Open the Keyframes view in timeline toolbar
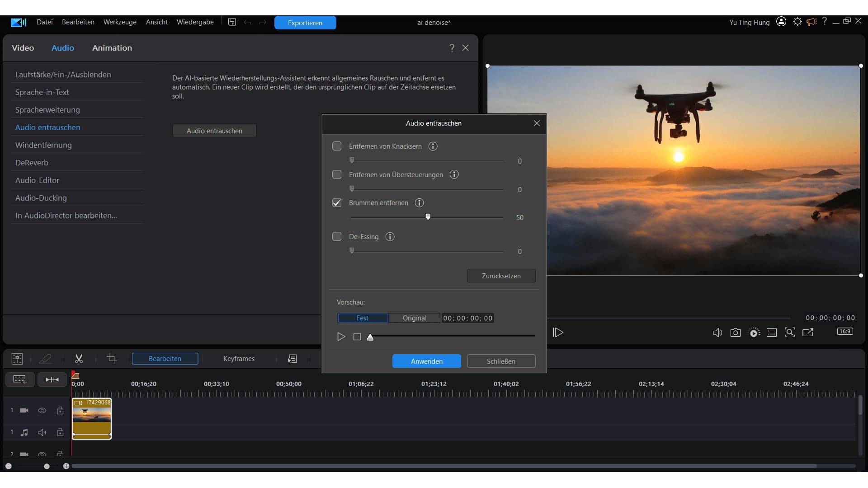 [x=239, y=359]
